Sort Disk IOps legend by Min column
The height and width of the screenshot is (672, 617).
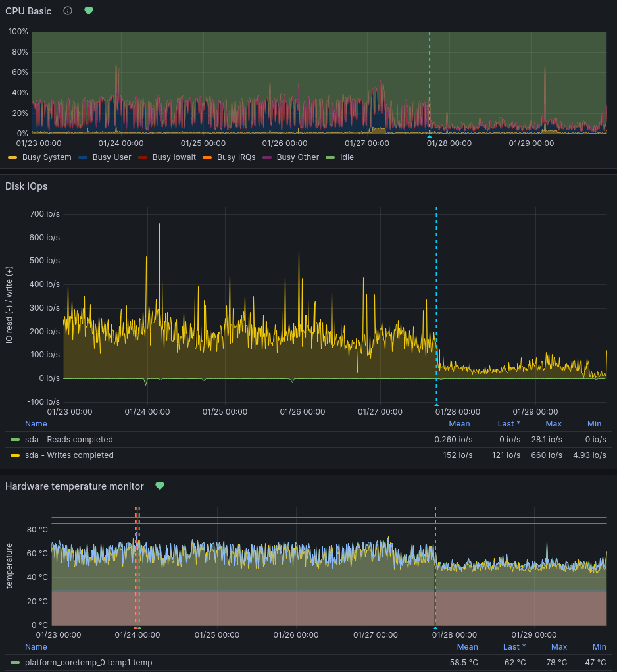pos(595,424)
